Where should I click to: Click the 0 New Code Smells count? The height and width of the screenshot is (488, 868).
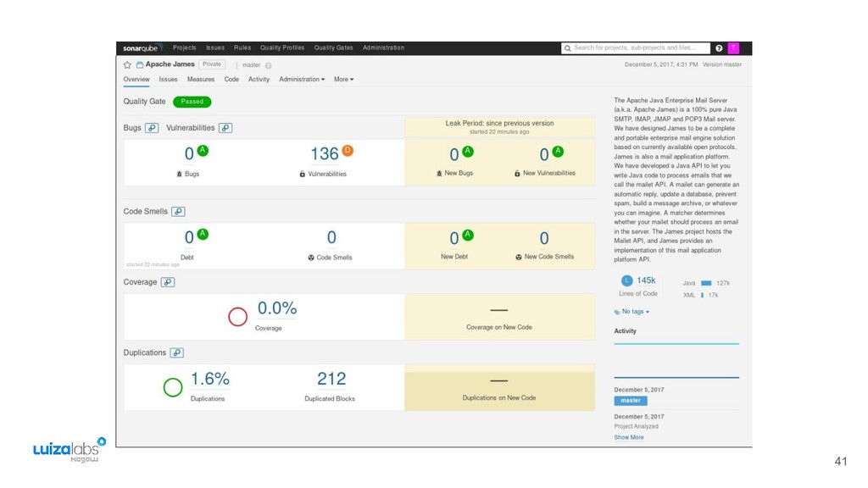544,238
